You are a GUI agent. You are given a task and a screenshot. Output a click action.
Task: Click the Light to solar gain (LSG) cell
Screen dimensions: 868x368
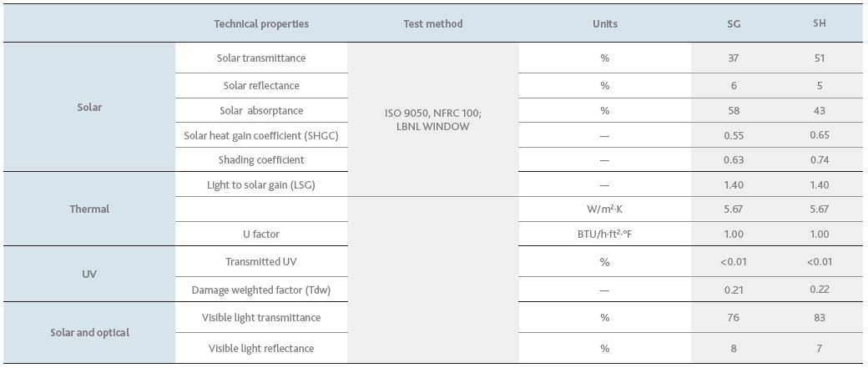(x=260, y=184)
